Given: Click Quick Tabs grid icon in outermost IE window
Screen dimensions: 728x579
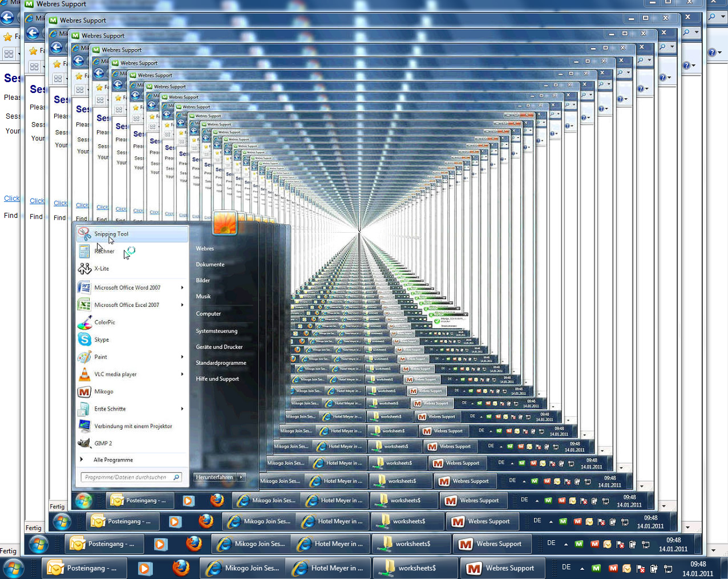Looking at the screenshot, I should [x=9, y=54].
